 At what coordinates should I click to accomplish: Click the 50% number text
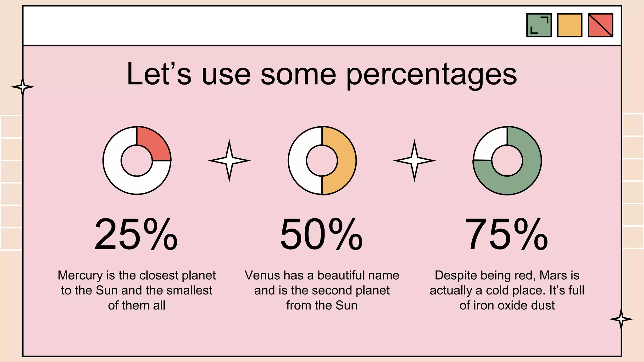(322, 234)
